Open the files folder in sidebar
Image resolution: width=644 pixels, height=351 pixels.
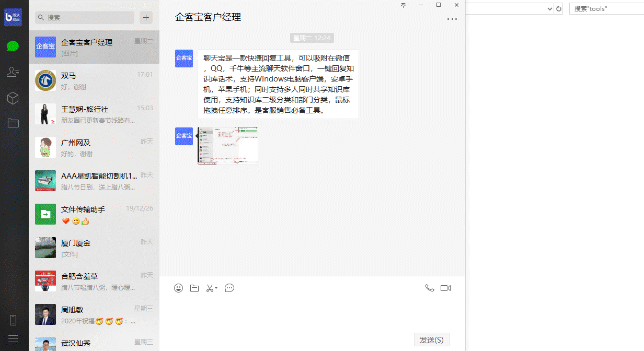coord(13,123)
